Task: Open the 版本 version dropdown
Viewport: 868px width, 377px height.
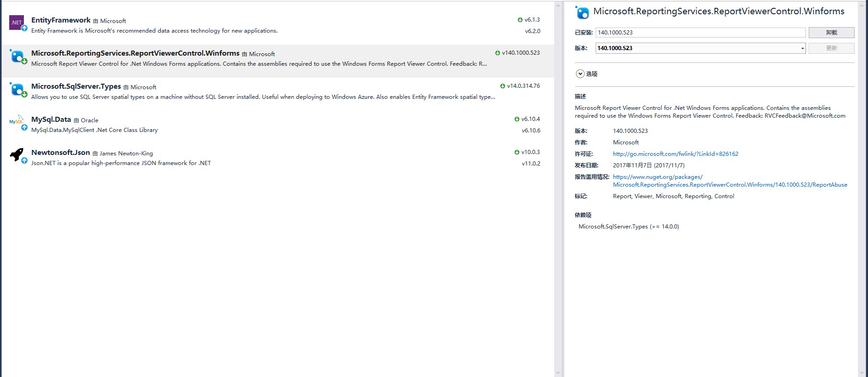Action: (802, 48)
